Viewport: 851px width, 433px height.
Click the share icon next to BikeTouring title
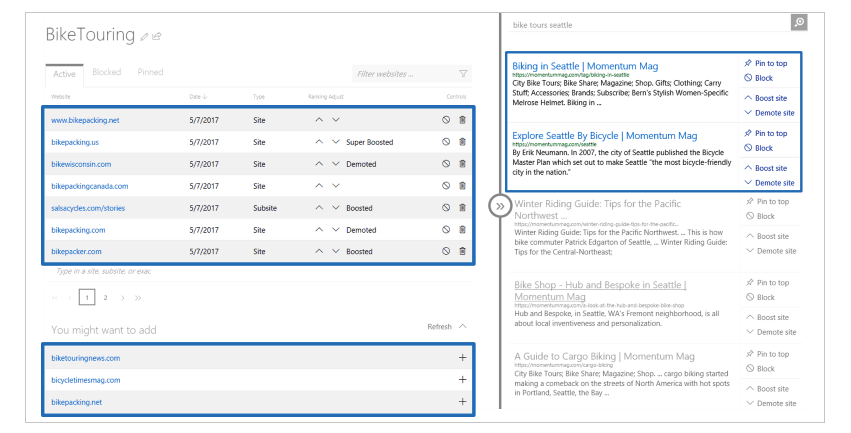pos(158,37)
